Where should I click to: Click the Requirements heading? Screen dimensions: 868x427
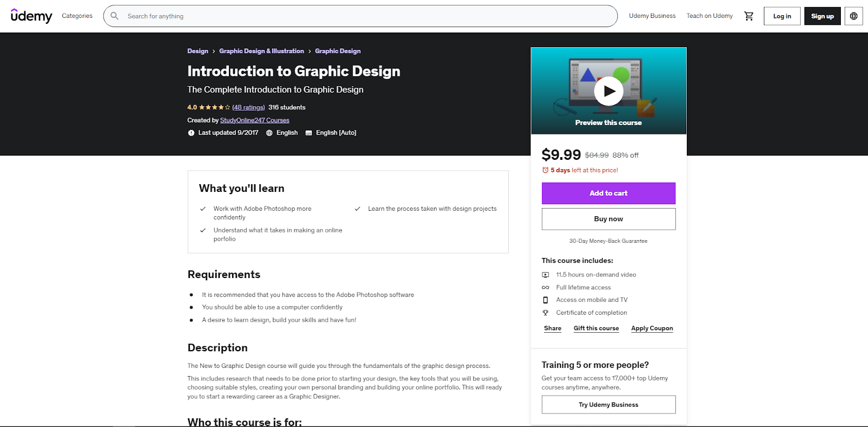coord(224,275)
